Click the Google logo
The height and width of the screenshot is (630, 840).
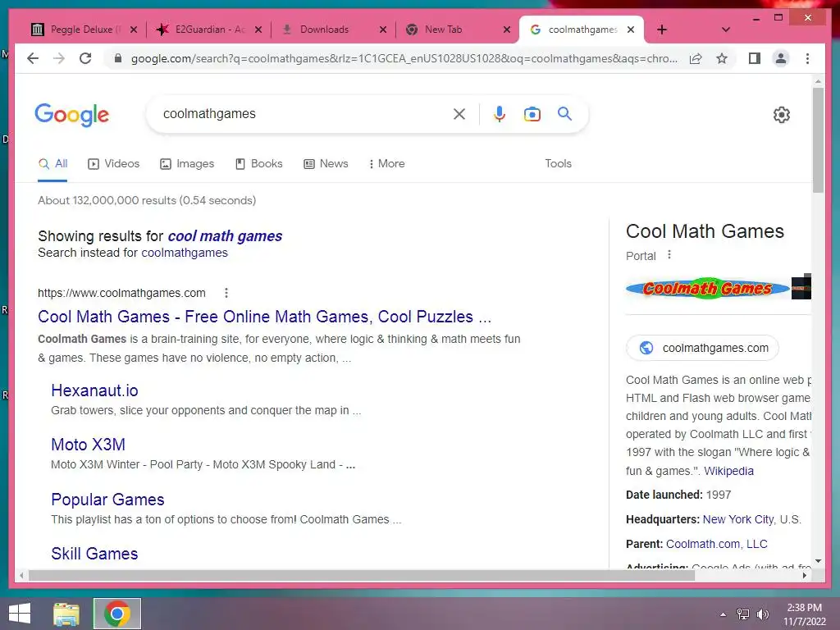point(72,115)
